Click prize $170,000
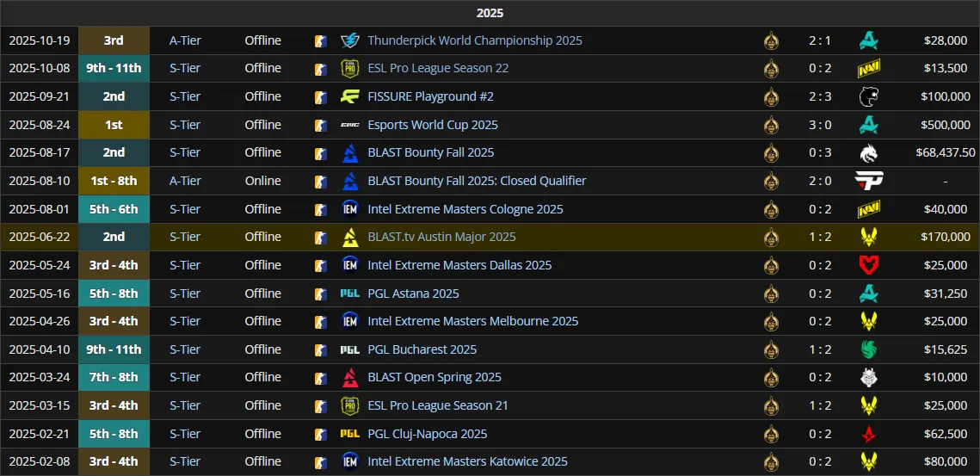The width and height of the screenshot is (980, 476). point(946,237)
